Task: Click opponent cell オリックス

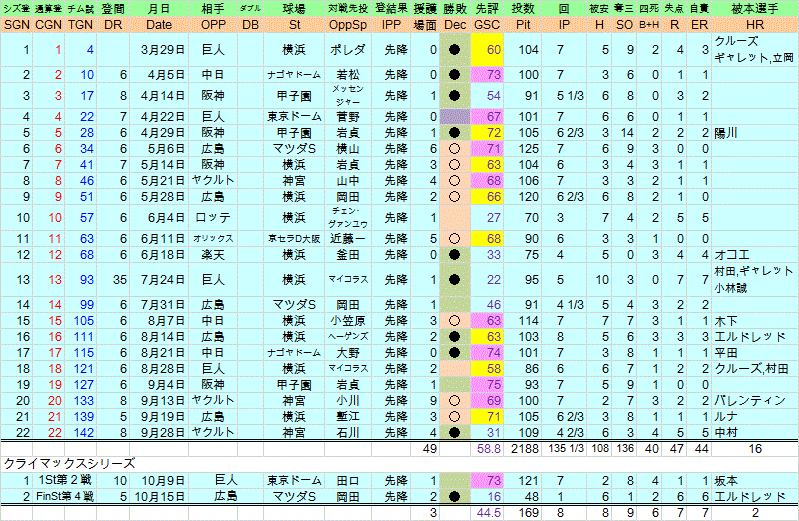Action: [213, 239]
